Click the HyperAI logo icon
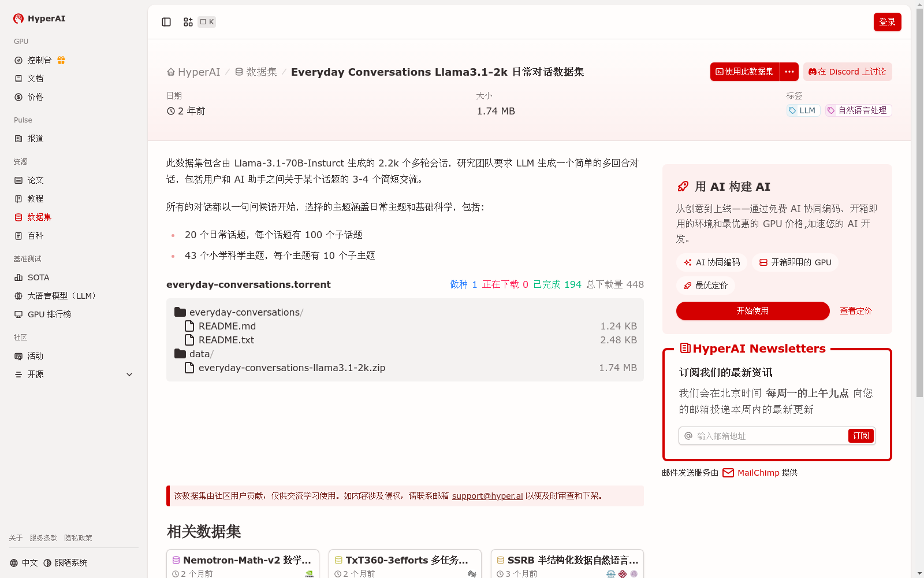This screenshot has width=924, height=578. coord(18,18)
